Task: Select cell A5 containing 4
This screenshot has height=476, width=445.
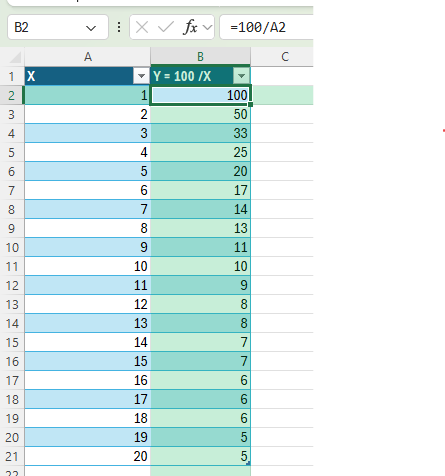Action: coord(88,152)
